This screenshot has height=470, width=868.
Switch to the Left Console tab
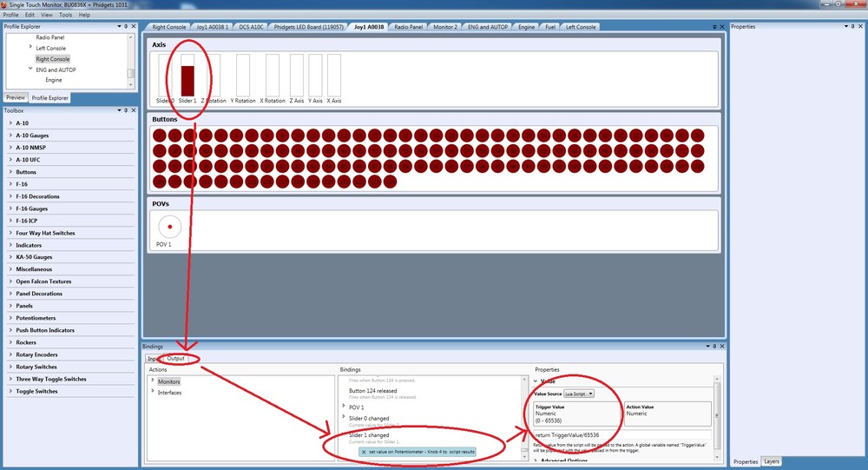[581, 27]
